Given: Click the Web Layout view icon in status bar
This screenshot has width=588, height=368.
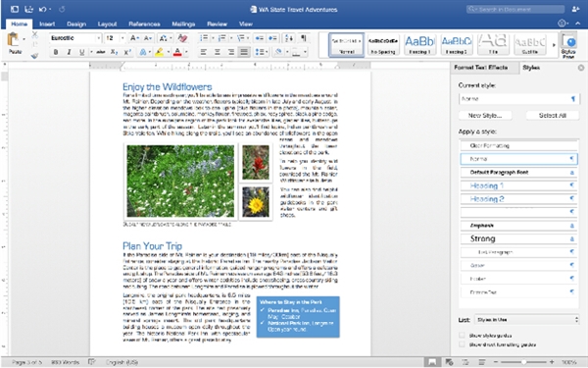Looking at the screenshot, I should pyautogui.click(x=449, y=362).
